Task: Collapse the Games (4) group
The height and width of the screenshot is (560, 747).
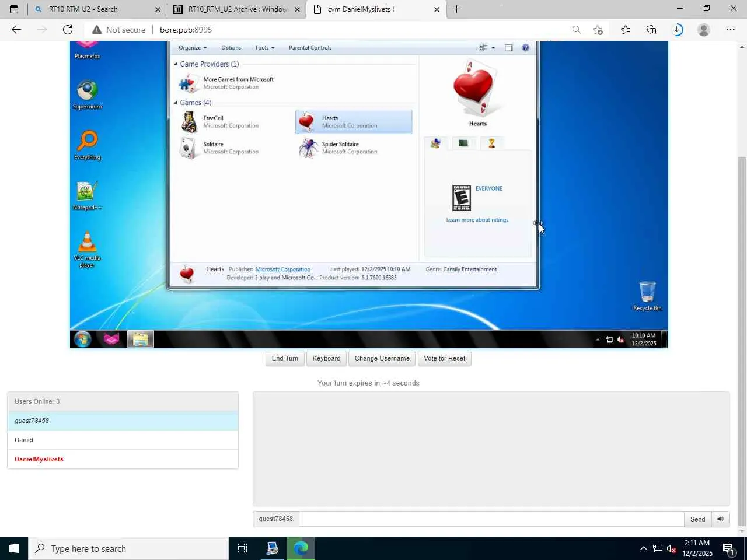Action: tap(176, 103)
